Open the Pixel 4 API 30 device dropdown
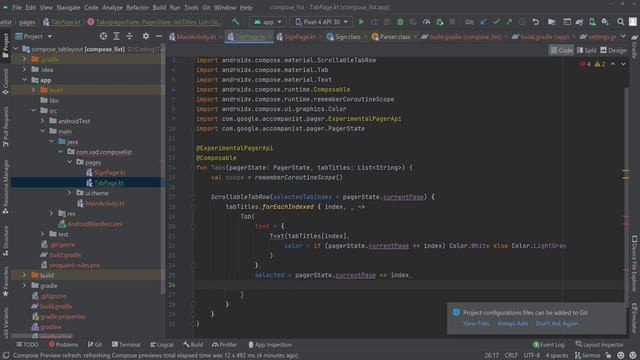This screenshot has width=640, height=360. pyautogui.click(x=321, y=22)
